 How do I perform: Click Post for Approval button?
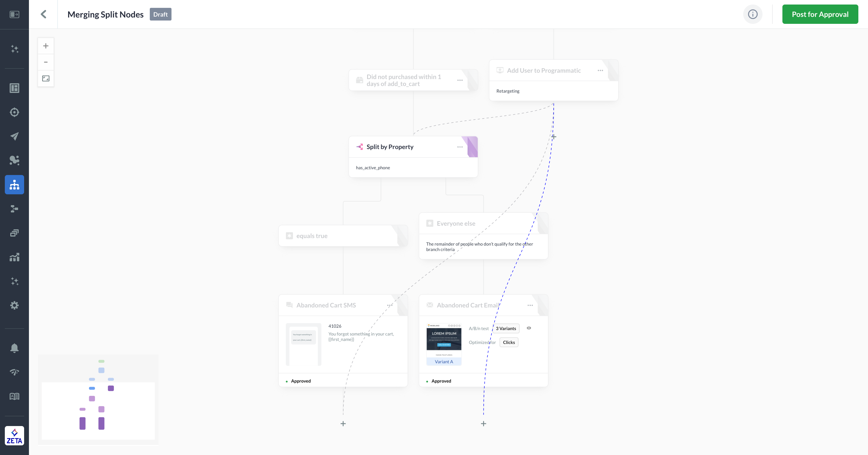[x=820, y=14]
